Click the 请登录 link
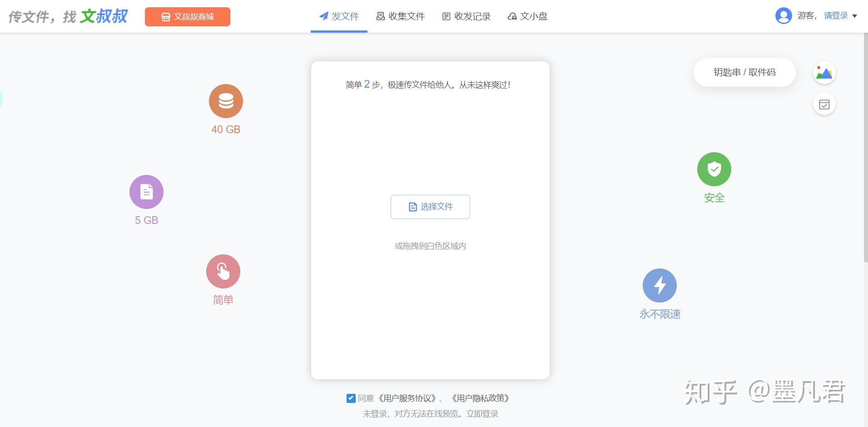Image resolution: width=868 pixels, height=427 pixels. [x=836, y=16]
